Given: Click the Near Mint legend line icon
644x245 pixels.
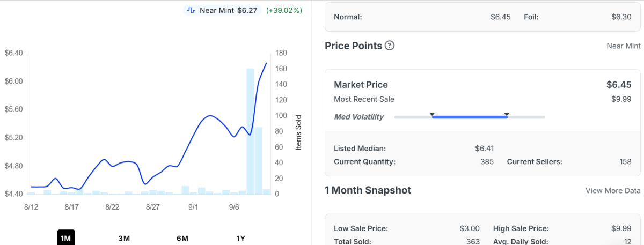Looking at the screenshot, I should pyautogui.click(x=191, y=10).
